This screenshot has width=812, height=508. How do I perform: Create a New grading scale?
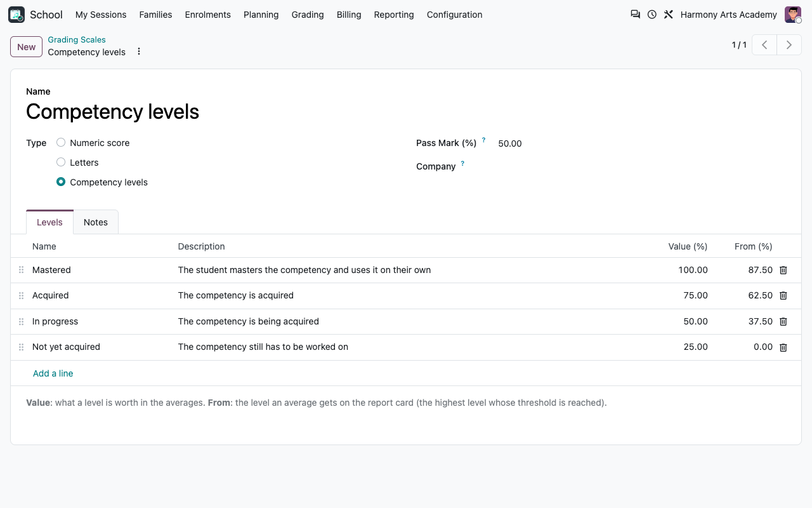(x=26, y=46)
